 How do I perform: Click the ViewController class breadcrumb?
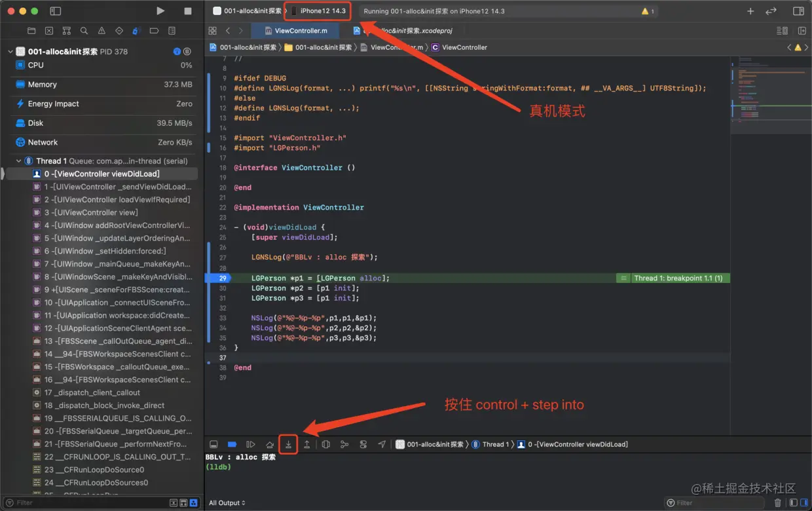pyautogui.click(x=459, y=47)
